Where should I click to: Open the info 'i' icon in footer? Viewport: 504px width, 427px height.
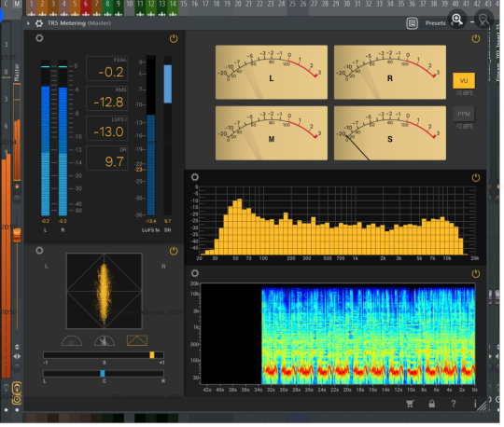point(475,404)
